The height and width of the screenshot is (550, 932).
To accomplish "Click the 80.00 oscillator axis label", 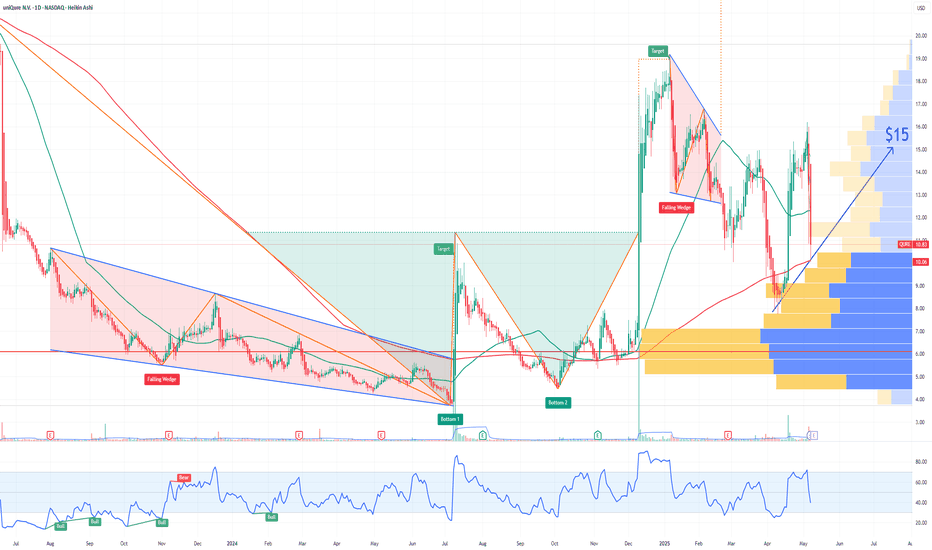I will coord(921,461).
